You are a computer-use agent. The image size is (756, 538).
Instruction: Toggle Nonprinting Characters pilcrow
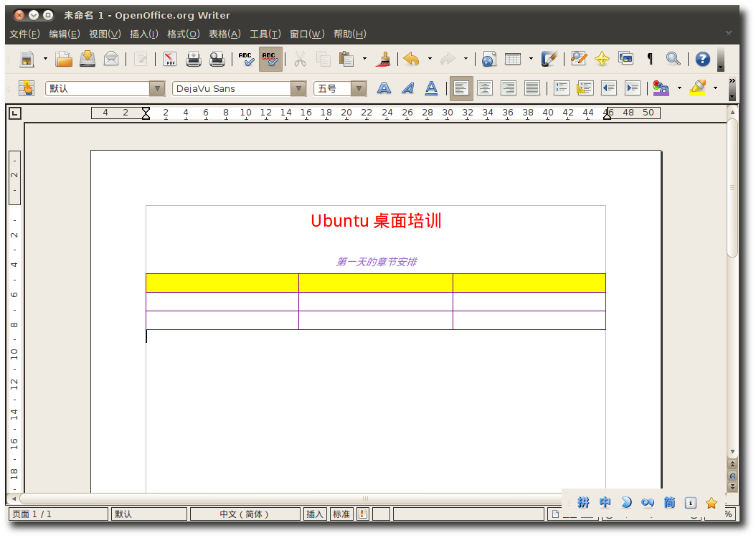click(x=649, y=60)
